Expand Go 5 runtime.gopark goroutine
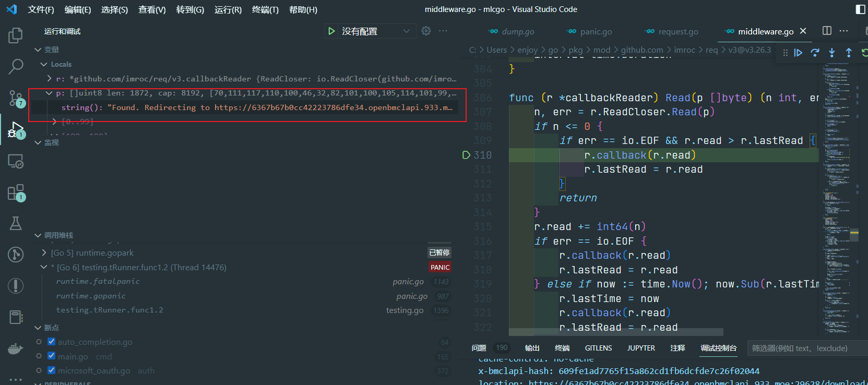Image resolution: width=868 pixels, height=385 pixels. [x=44, y=252]
